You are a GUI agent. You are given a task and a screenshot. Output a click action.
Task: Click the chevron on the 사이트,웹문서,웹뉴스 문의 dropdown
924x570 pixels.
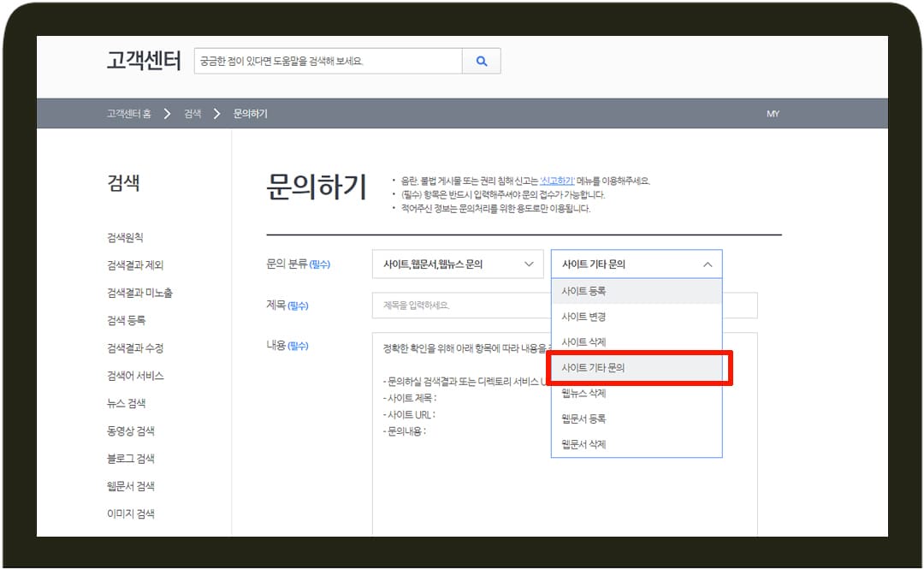coord(528,264)
